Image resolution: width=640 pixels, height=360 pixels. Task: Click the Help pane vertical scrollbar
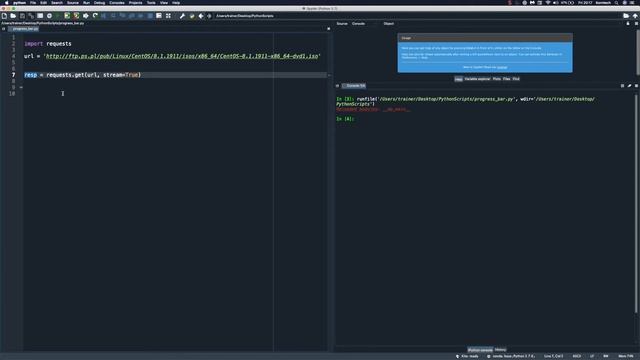(x=638, y=51)
